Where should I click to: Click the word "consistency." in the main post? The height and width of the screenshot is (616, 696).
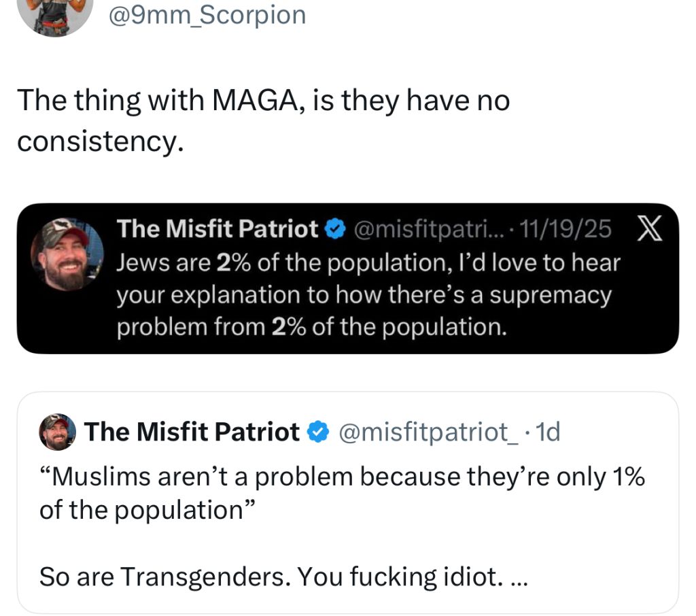[x=101, y=141]
